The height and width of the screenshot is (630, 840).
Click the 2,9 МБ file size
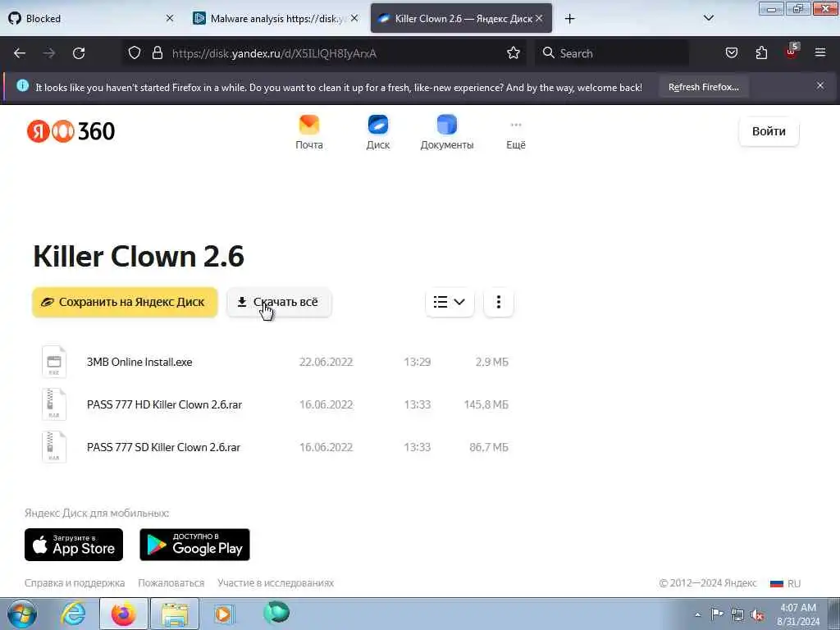[x=492, y=362]
